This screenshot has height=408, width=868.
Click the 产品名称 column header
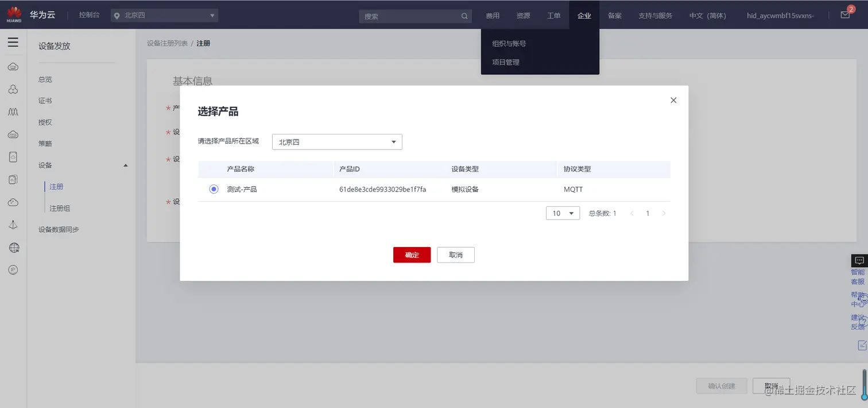(x=241, y=169)
